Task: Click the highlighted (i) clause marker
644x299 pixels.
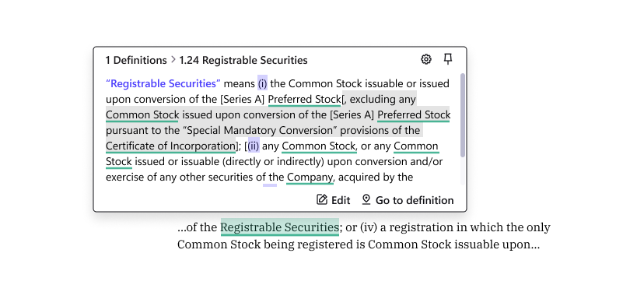Action: 262,83
